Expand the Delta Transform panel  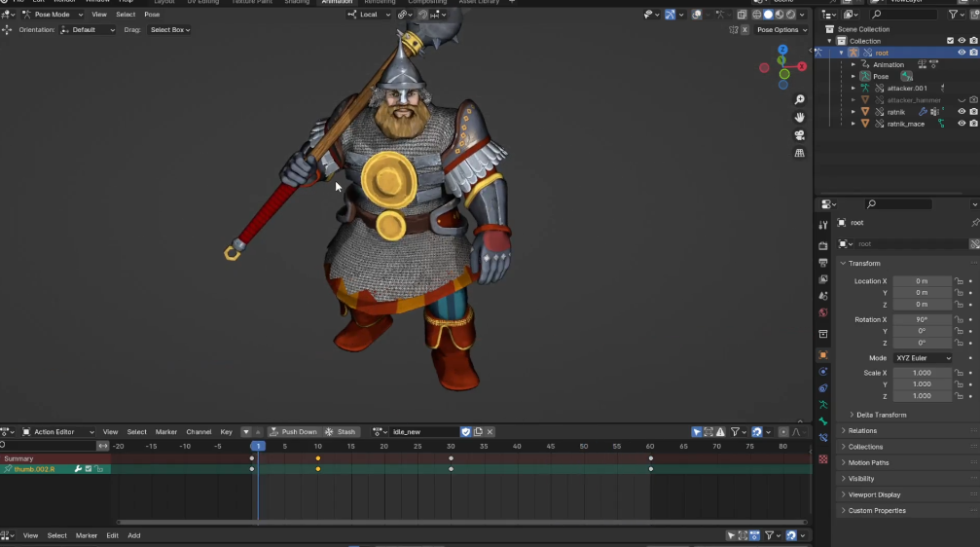pyautogui.click(x=880, y=415)
